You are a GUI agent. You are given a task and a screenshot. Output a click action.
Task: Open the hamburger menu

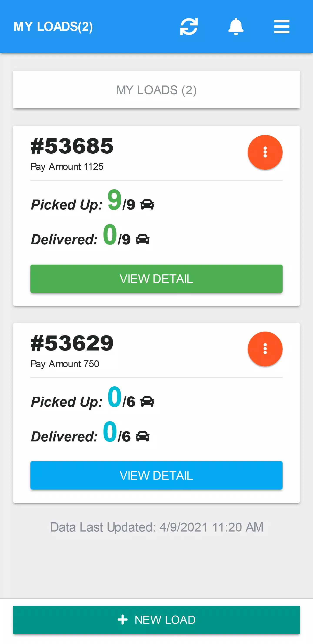pyautogui.click(x=281, y=27)
